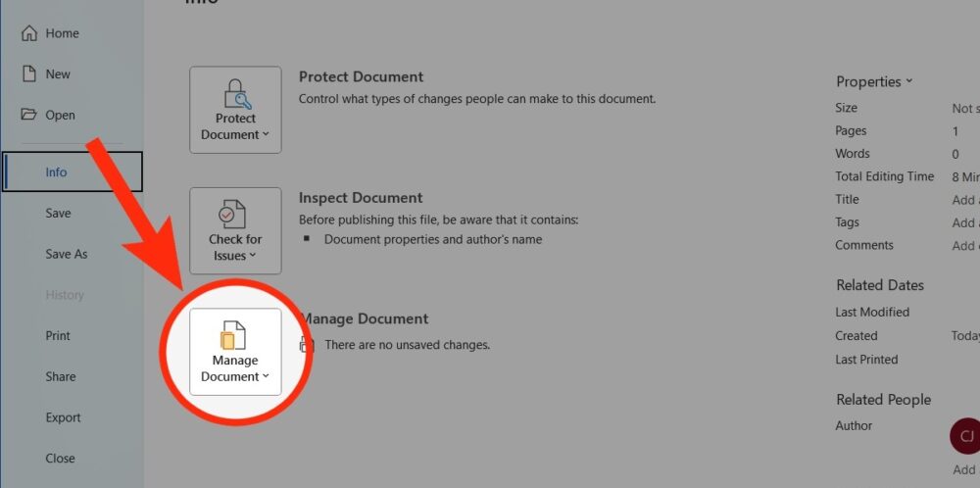The image size is (980, 488).
Task: Open the Print page
Action: point(58,335)
